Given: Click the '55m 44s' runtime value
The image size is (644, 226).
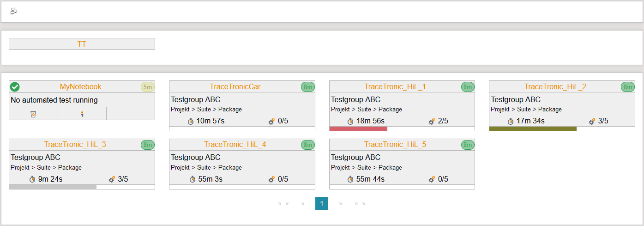Looking at the screenshot, I should point(370,179).
